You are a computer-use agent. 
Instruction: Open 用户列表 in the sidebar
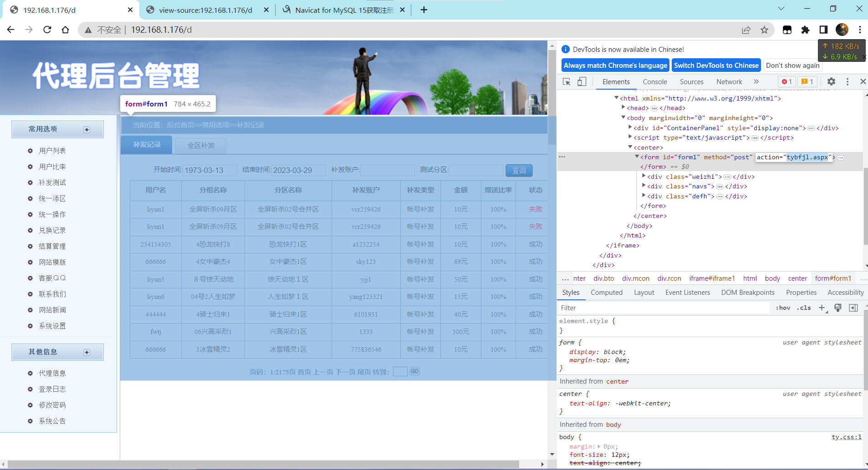[52, 151]
